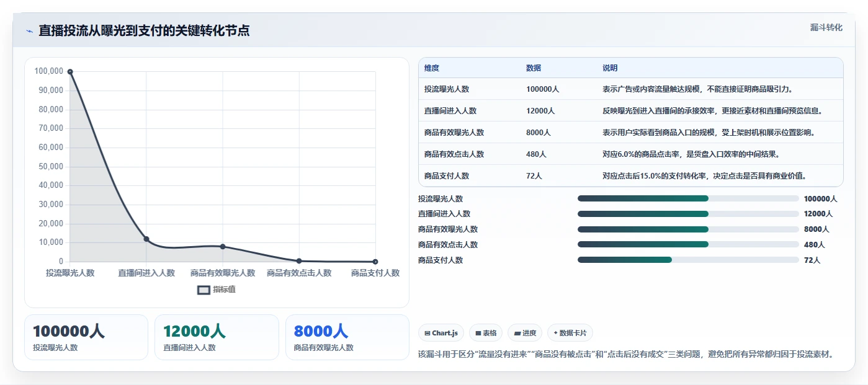
Task: Click the 直播间进入人数 x-axis label
Action: [x=146, y=273]
